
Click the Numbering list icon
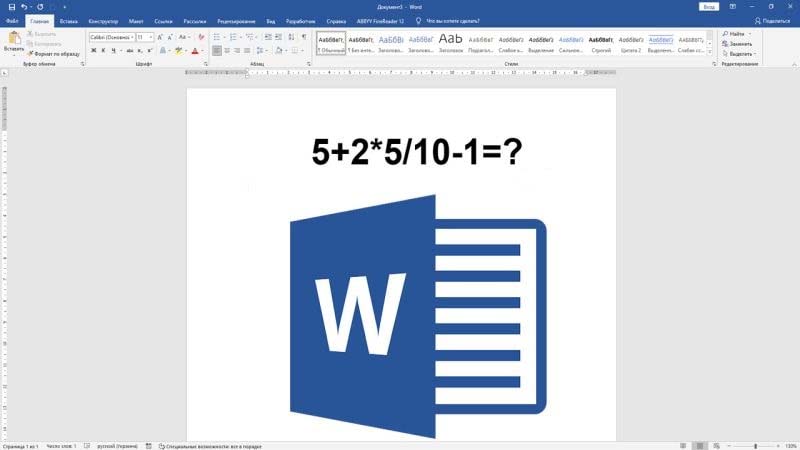(233, 37)
